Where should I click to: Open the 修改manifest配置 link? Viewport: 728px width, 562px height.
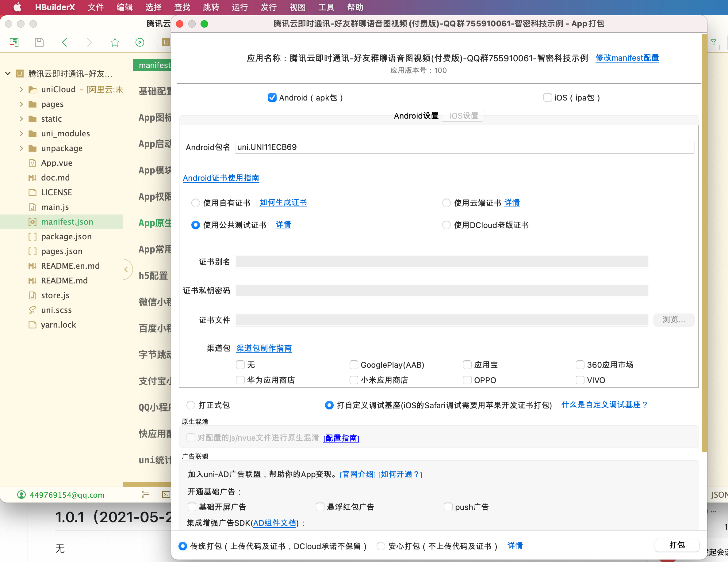coord(627,58)
